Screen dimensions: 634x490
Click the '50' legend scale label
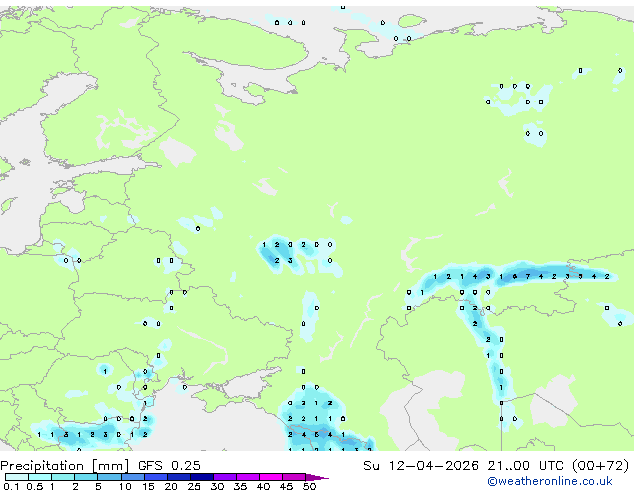tap(309, 486)
